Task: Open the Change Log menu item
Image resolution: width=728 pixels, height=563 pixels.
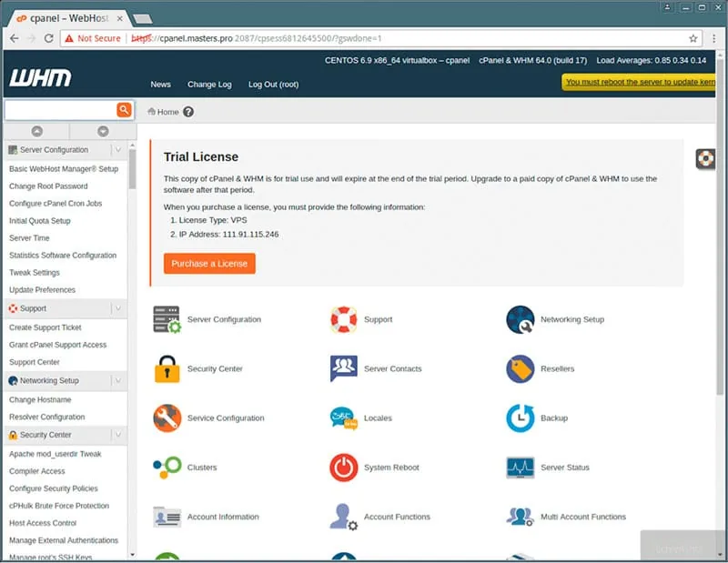Action: (x=209, y=84)
